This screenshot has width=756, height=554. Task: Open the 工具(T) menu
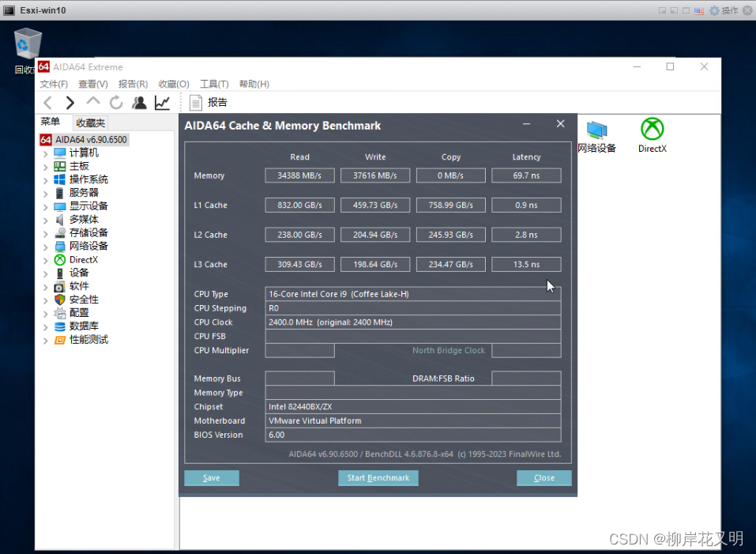tap(214, 85)
